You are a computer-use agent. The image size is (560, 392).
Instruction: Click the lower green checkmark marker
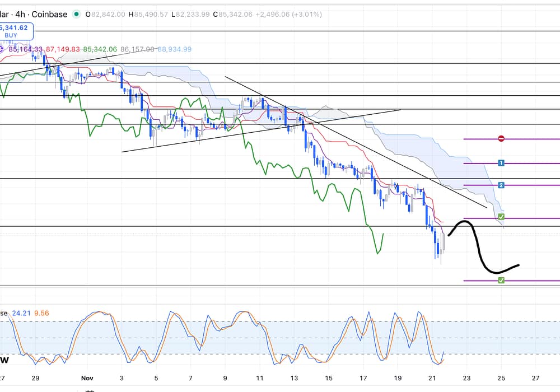tap(501, 280)
